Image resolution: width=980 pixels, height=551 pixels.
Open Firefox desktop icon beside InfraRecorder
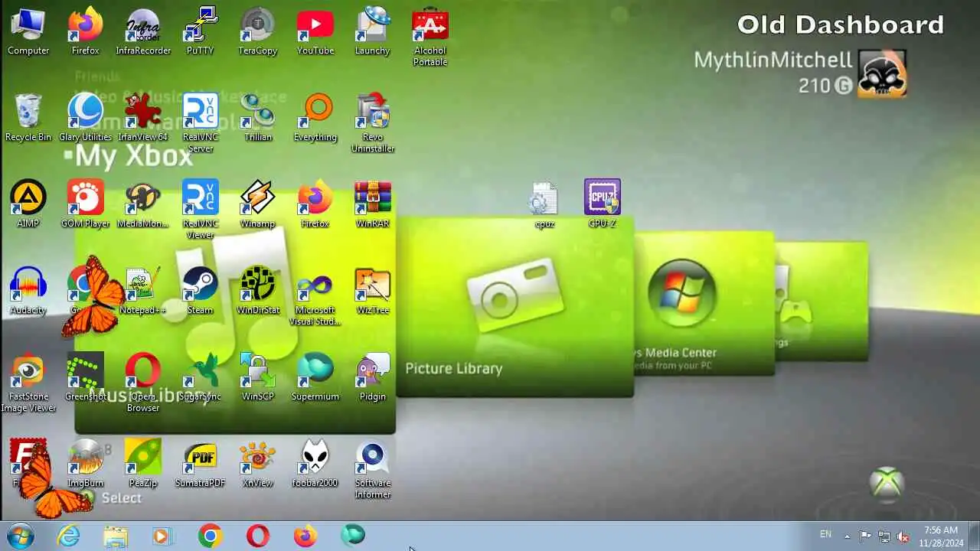coord(86,32)
